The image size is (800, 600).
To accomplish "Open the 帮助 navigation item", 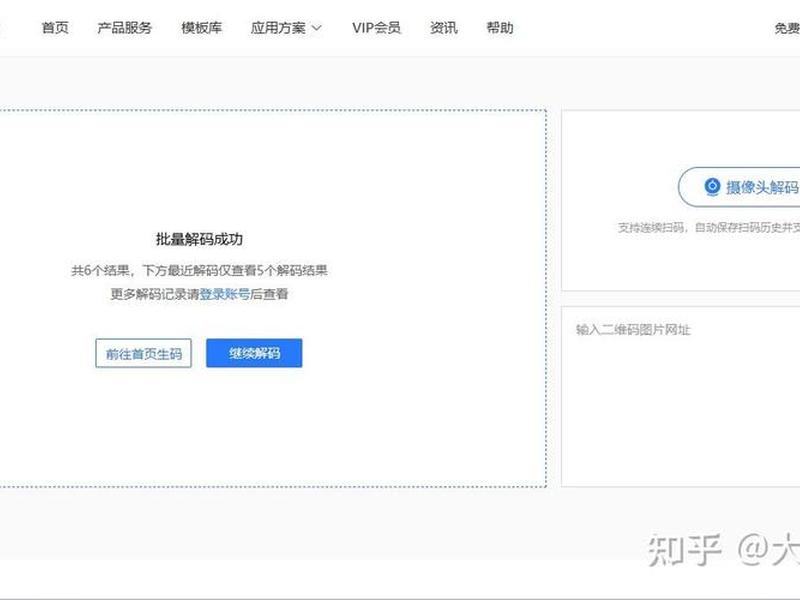I will tap(499, 28).
